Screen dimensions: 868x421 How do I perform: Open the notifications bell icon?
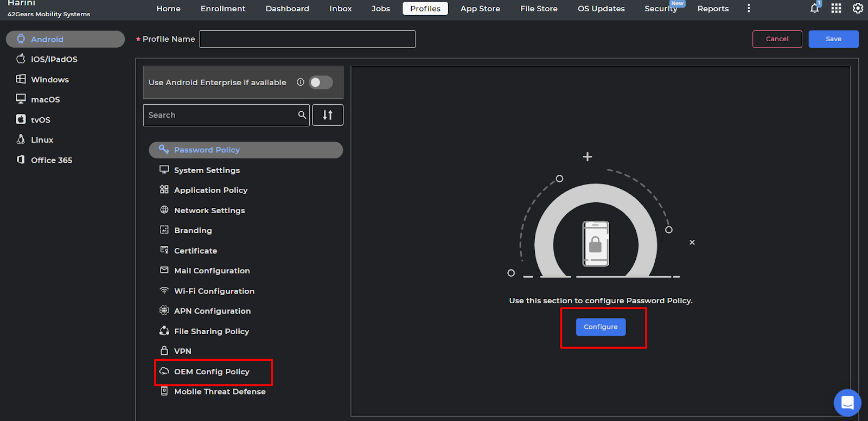click(814, 8)
